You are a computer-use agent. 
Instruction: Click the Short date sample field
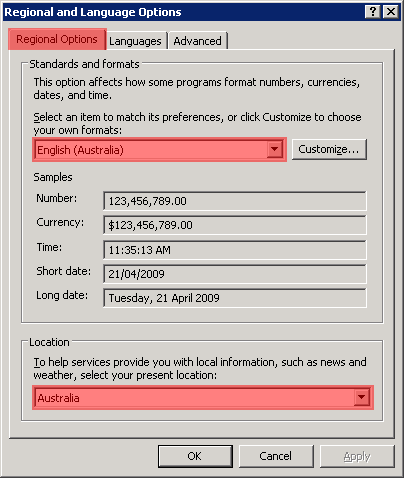click(235, 274)
